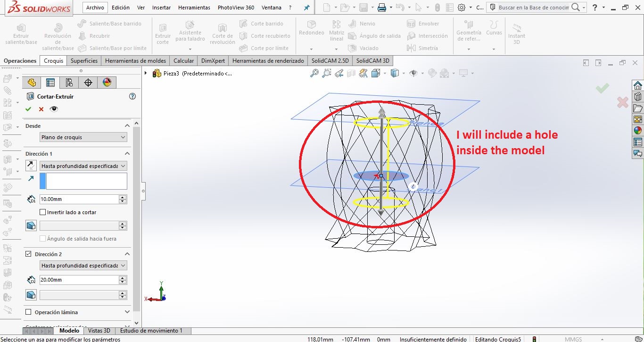Pin the menu bar with pushpin icon

point(307,8)
